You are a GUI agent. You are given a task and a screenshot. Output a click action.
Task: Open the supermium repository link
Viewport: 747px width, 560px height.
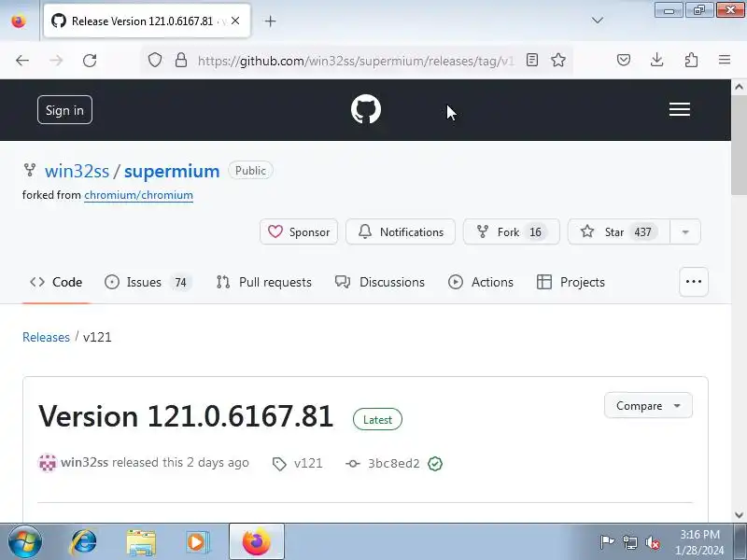coord(172,171)
